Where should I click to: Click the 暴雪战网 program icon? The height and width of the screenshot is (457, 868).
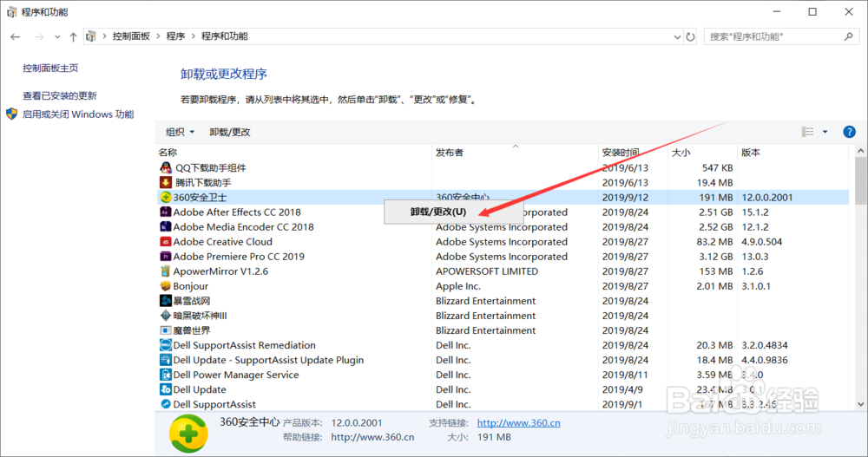(x=166, y=300)
